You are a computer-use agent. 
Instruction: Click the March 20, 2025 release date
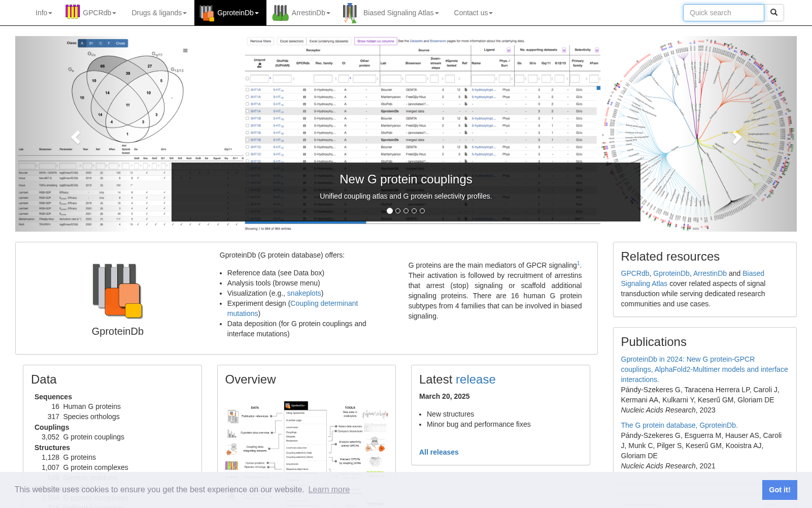coord(445,396)
